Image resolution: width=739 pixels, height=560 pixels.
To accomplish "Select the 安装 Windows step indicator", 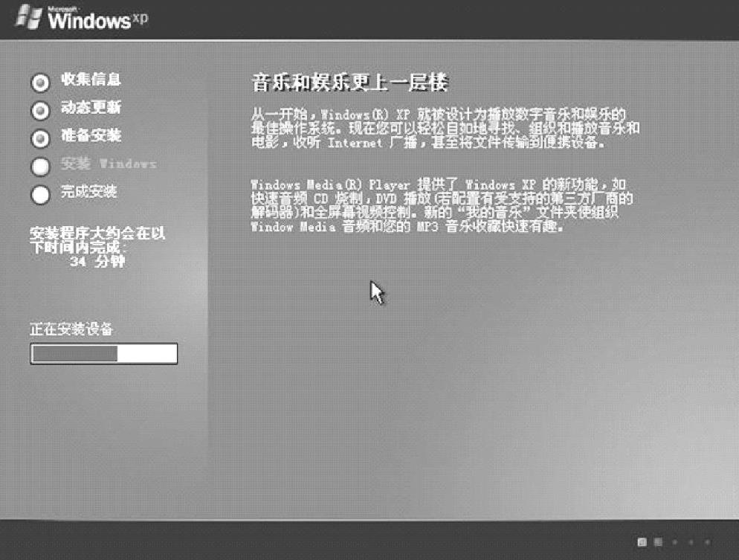I will (x=41, y=167).
